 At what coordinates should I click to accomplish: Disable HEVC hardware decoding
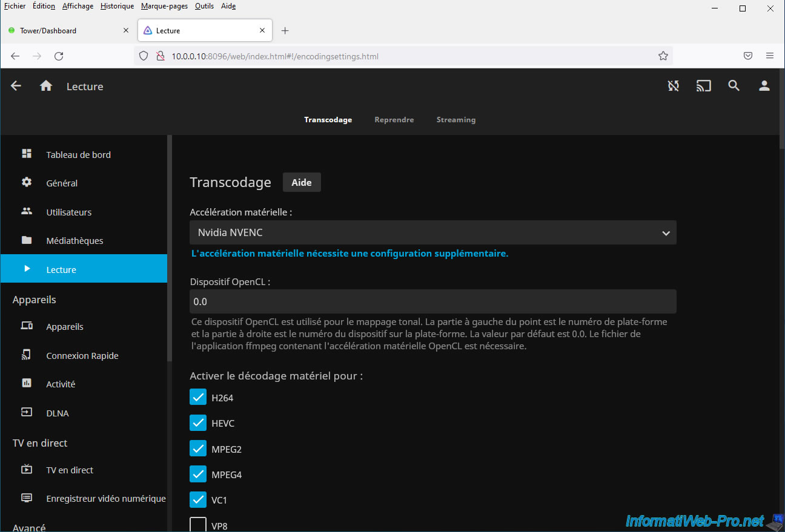point(198,423)
